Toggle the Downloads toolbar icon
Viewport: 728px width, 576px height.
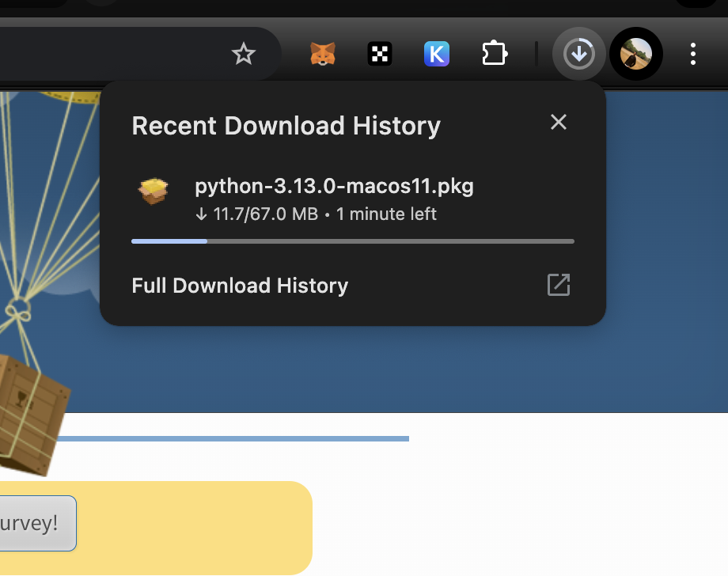[579, 54]
